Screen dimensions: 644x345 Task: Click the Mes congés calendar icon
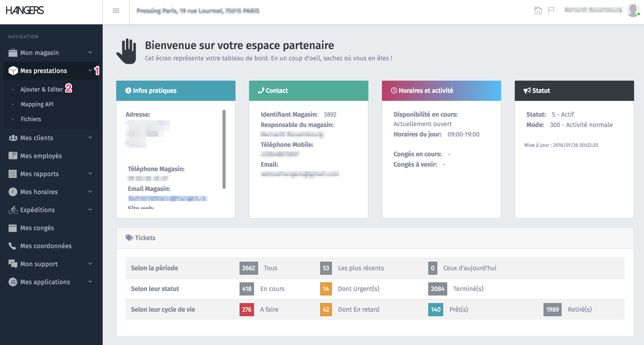coord(13,228)
